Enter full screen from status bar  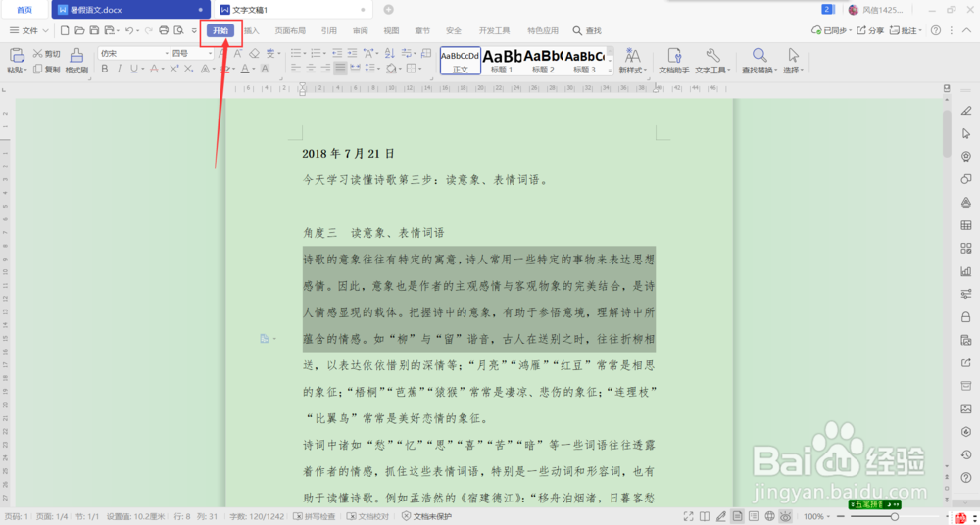(x=689, y=516)
